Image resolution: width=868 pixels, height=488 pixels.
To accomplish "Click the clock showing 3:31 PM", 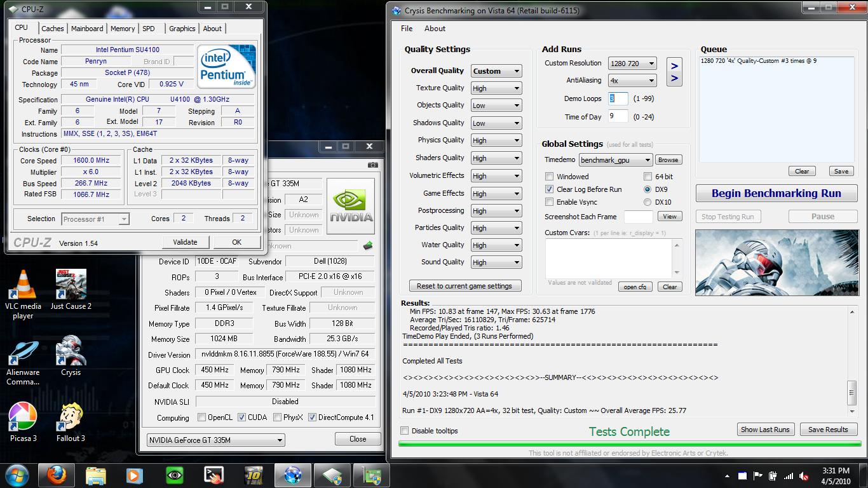I will 836,471.
